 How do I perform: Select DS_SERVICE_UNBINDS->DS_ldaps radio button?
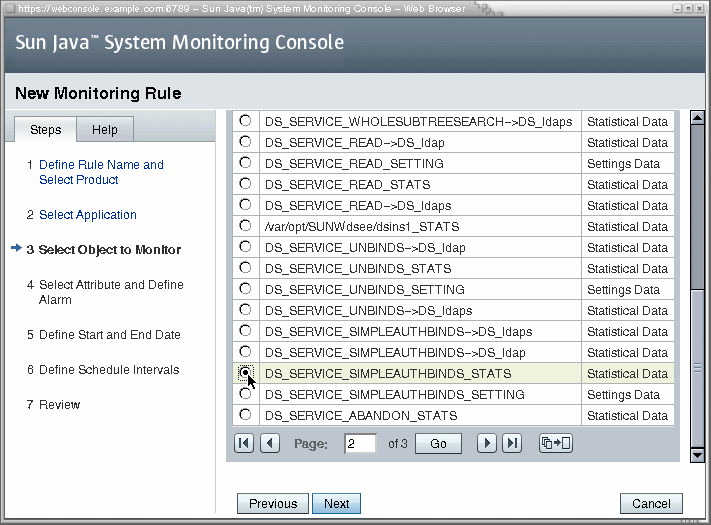[x=245, y=310]
